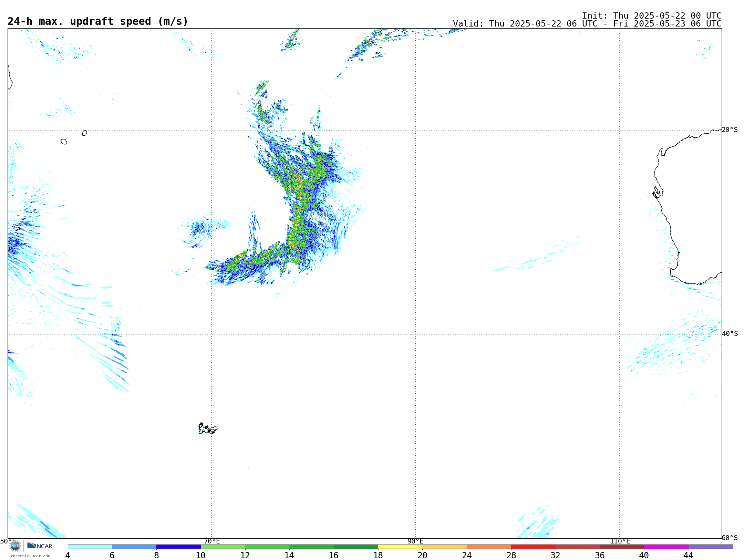Click the colorbar tick label 24
Screen dimensions: 744x560
tap(467, 555)
